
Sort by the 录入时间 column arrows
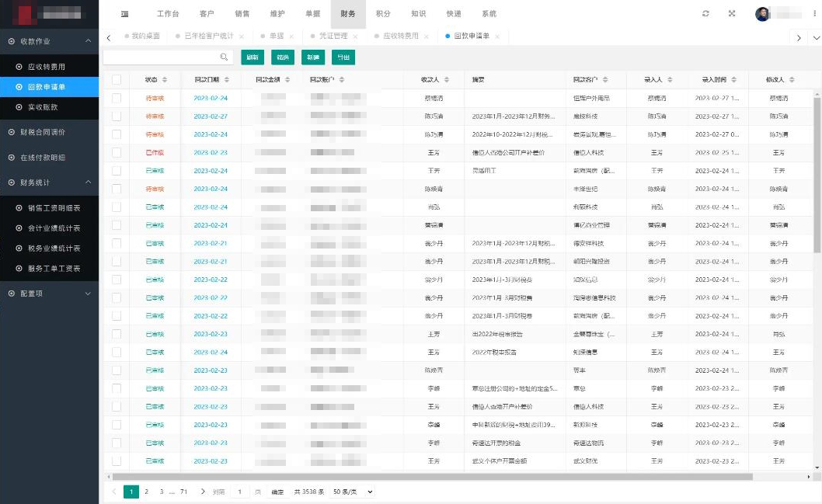click(734, 80)
